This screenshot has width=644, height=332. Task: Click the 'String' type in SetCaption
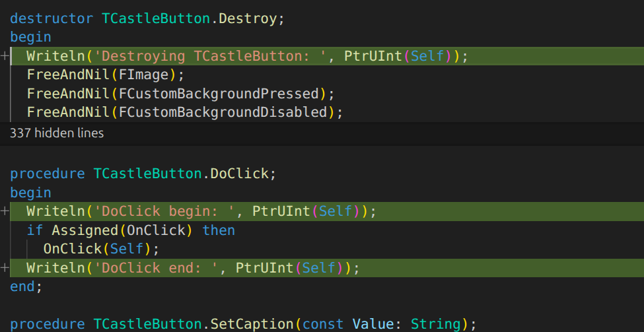[435, 324]
